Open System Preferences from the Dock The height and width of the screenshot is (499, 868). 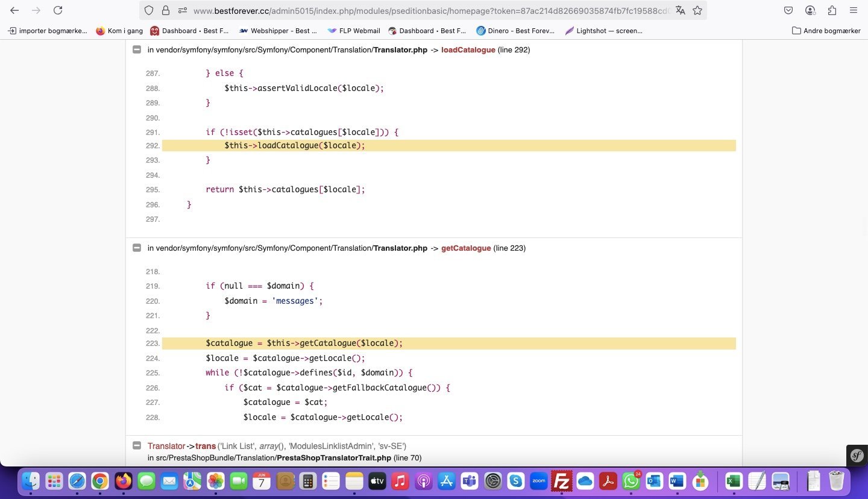tap(493, 481)
